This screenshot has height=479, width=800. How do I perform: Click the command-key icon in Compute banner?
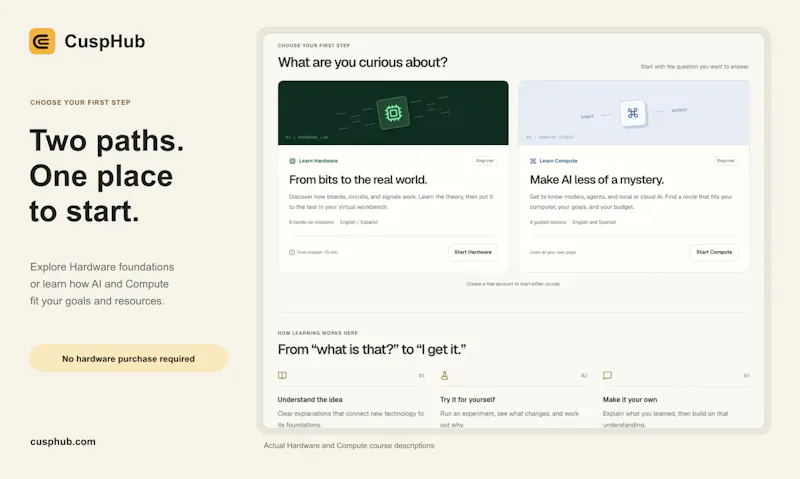[x=633, y=113]
